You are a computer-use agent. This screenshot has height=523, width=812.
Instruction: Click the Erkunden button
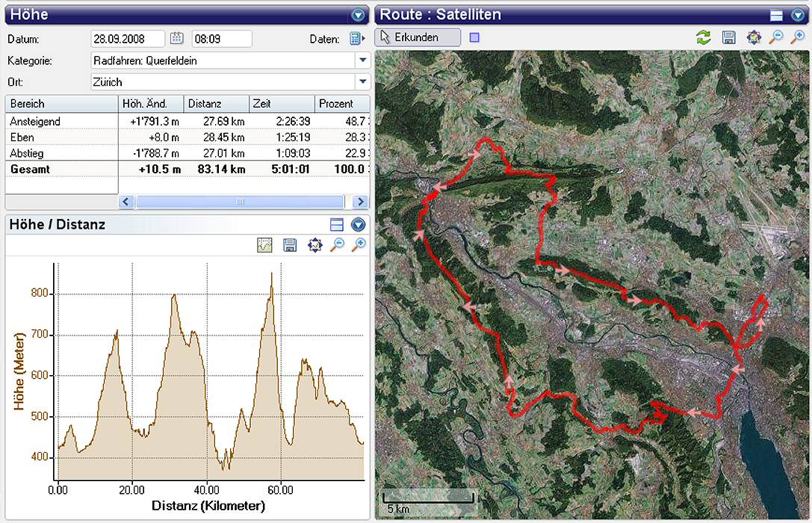pyautogui.click(x=418, y=37)
